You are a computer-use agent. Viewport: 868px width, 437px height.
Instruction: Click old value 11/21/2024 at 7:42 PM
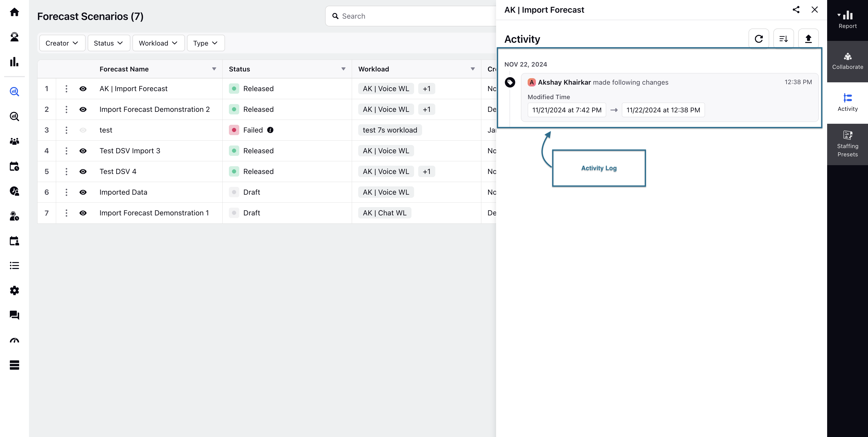pyautogui.click(x=567, y=110)
